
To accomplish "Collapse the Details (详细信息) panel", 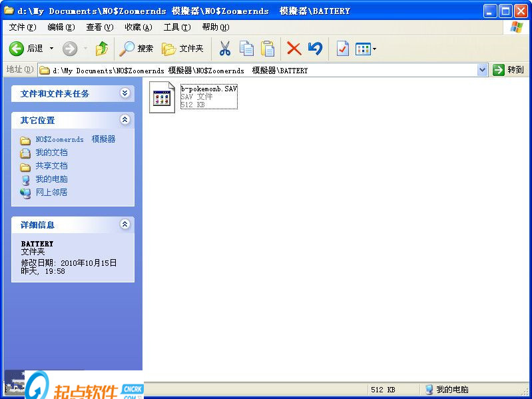I will tap(125, 224).
